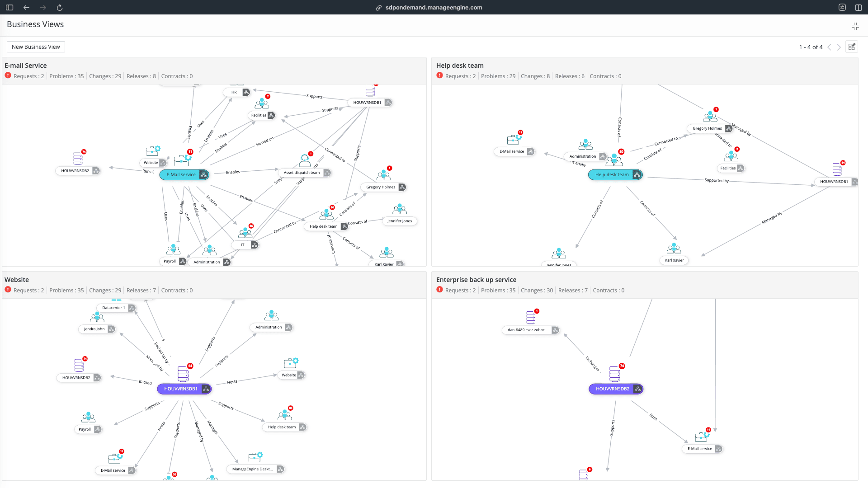Open the E-mail Service business view title
868x488 pixels.
[26, 66]
